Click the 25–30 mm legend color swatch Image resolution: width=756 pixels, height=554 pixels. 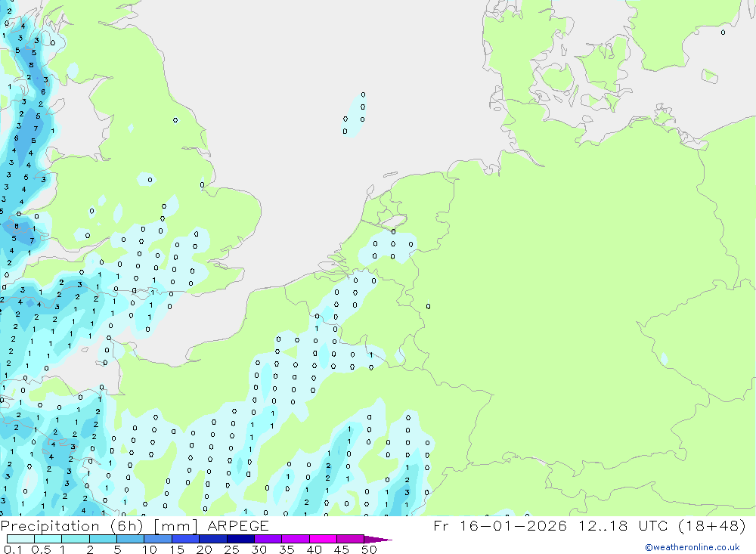click(x=240, y=539)
